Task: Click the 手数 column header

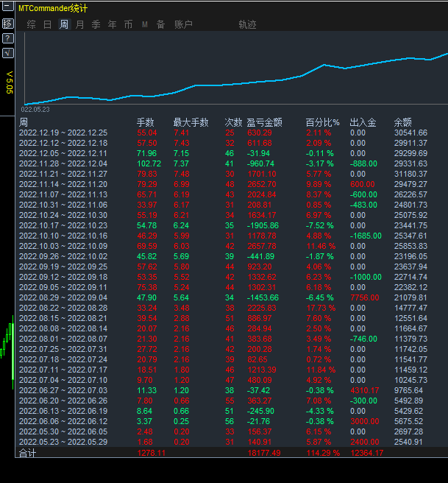Action: point(145,122)
